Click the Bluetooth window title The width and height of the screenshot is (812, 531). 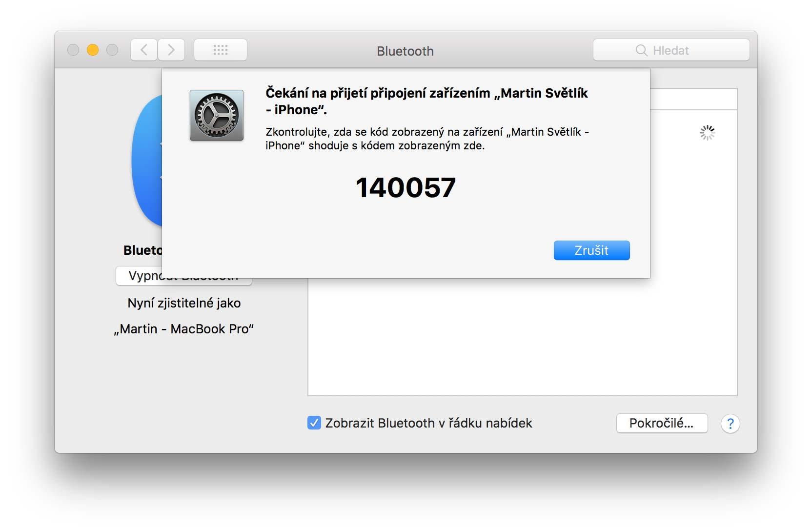(405, 51)
